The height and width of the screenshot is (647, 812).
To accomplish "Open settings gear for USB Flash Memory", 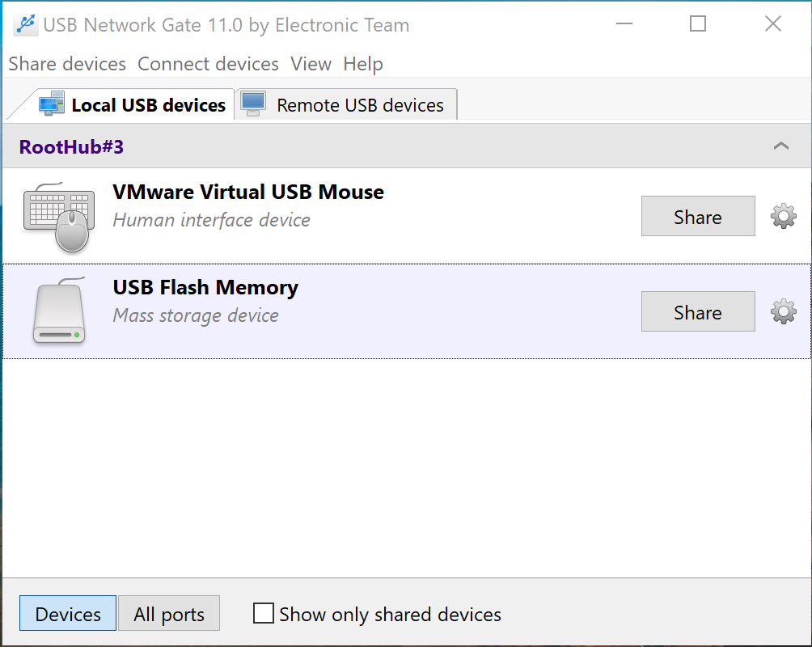I will pyautogui.click(x=783, y=311).
